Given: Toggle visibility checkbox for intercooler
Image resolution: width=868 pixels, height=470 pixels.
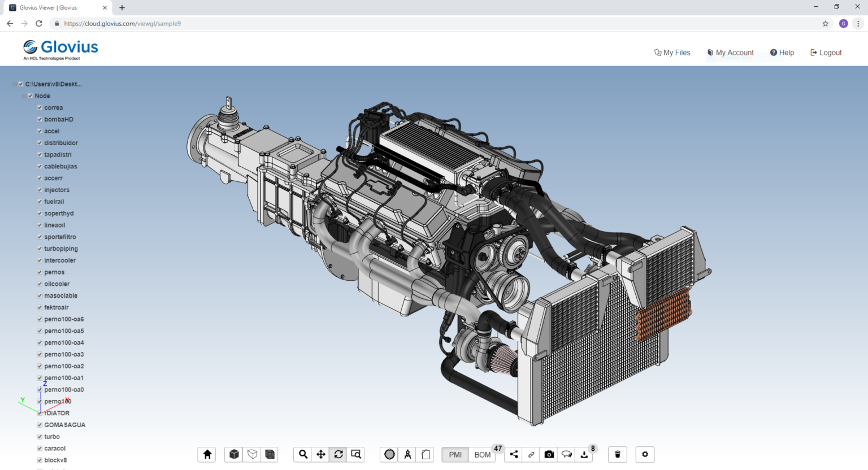Looking at the screenshot, I should click(40, 260).
